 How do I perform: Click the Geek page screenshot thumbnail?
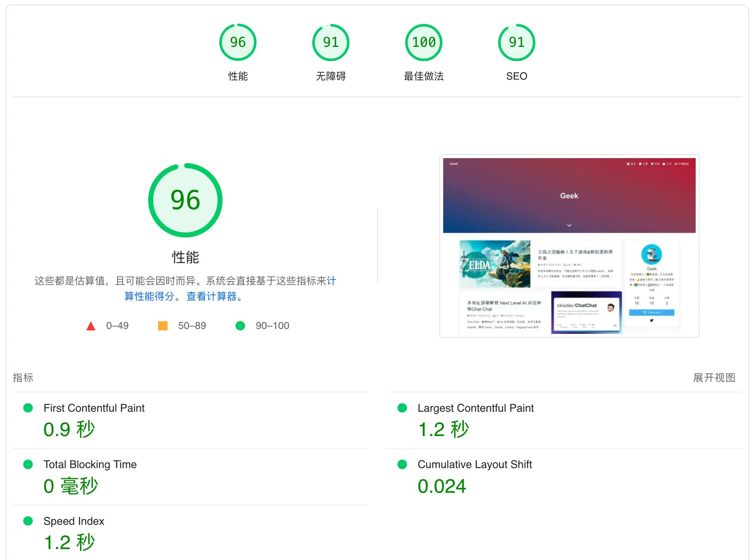click(x=569, y=246)
